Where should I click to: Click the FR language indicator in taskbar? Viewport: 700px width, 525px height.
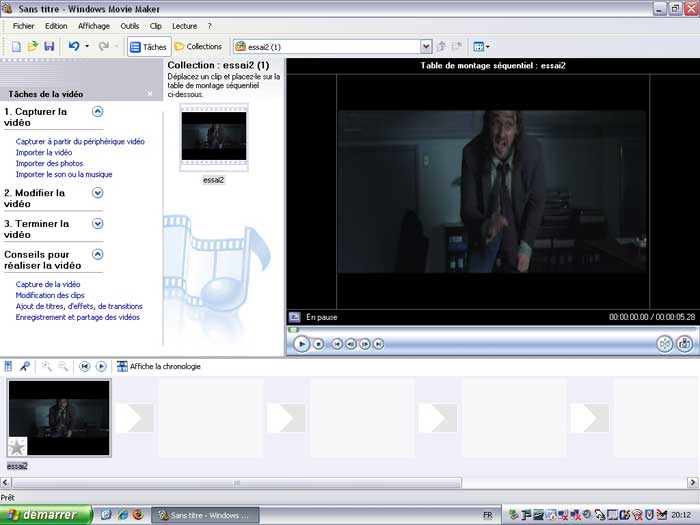pyautogui.click(x=488, y=515)
